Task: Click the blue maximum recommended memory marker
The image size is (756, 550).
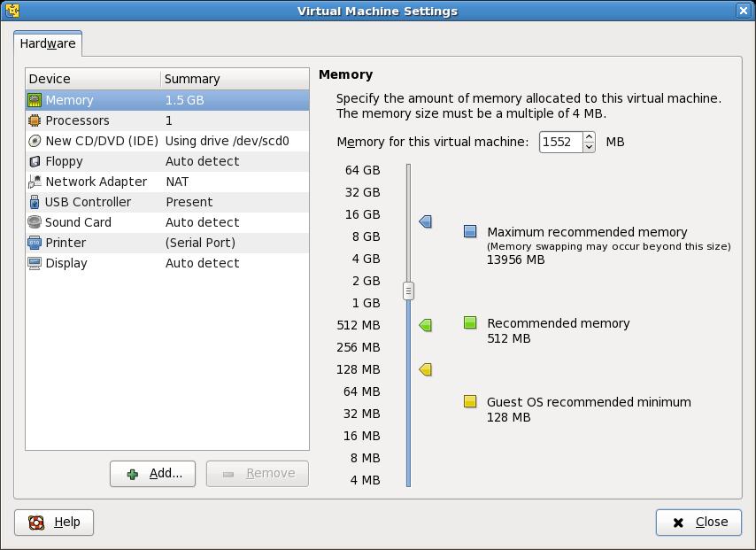Action: (426, 221)
